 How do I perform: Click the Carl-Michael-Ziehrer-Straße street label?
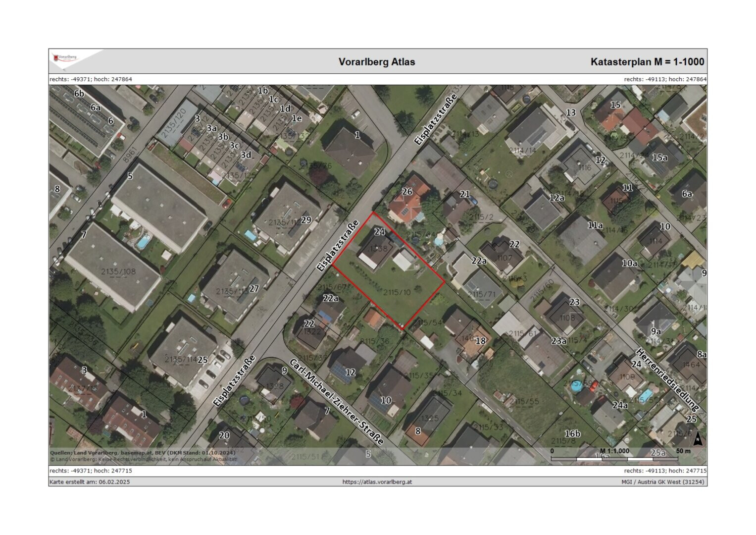coord(336,402)
